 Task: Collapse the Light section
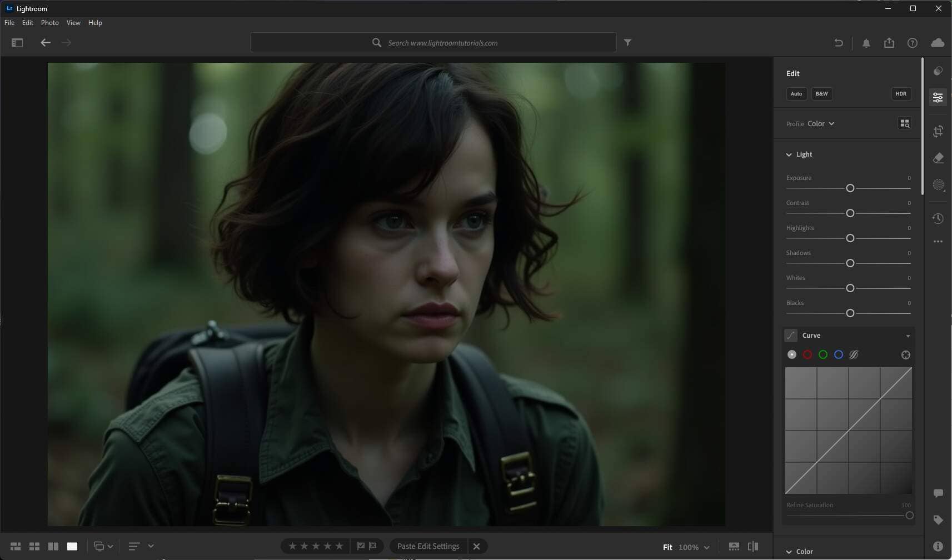789,154
